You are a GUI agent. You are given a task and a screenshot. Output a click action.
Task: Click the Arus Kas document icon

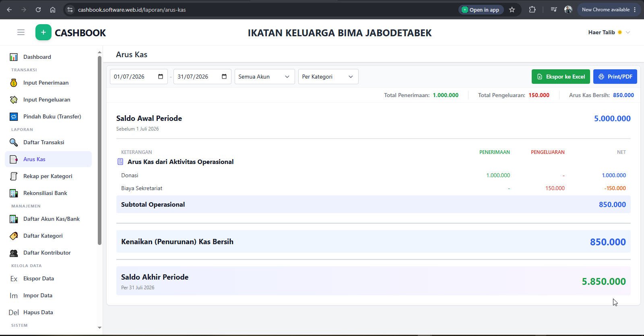click(14, 159)
